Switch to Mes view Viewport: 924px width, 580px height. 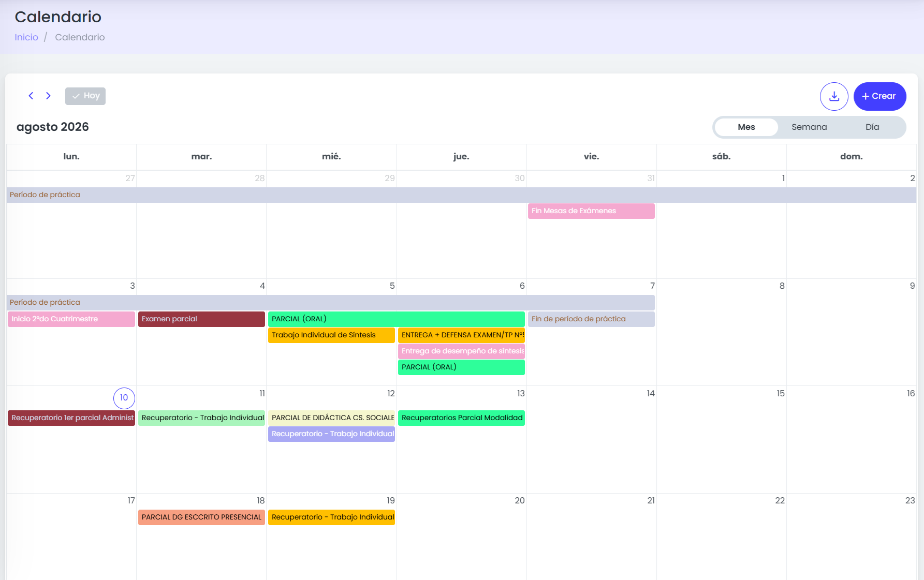coord(746,127)
